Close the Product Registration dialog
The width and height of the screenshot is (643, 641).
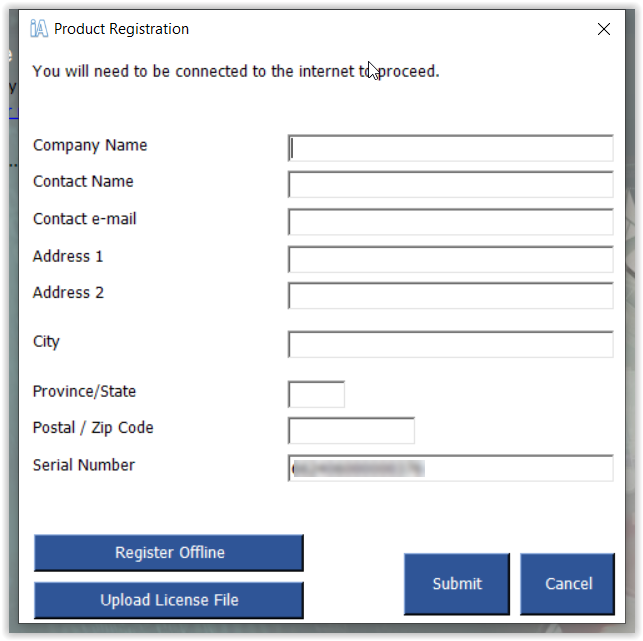[604, 29]
